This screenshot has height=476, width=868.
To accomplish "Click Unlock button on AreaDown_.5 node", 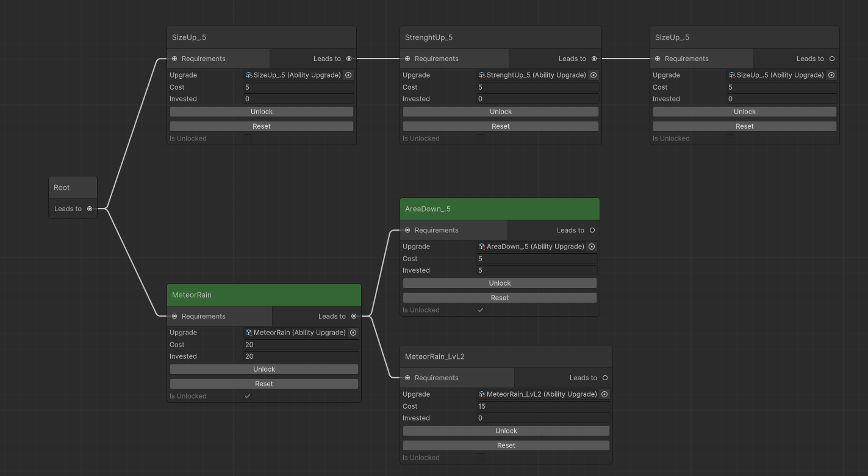I will point(500,283).
